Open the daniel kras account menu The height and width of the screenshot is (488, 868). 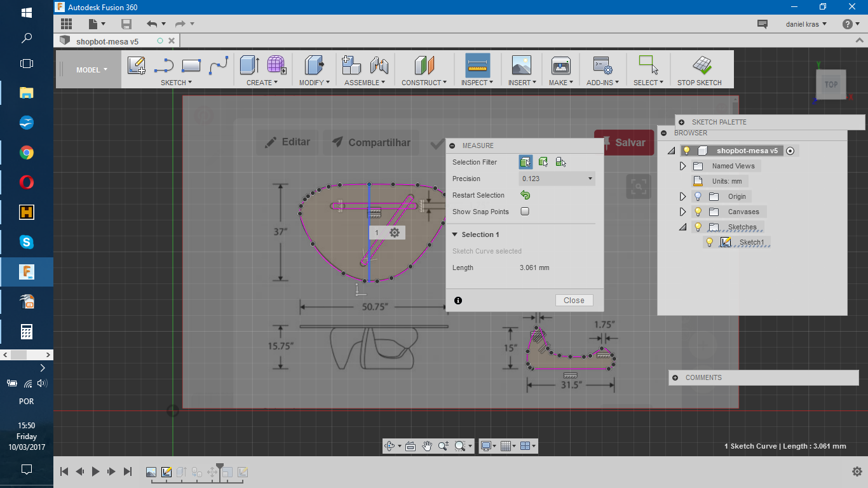click(806, 24)
